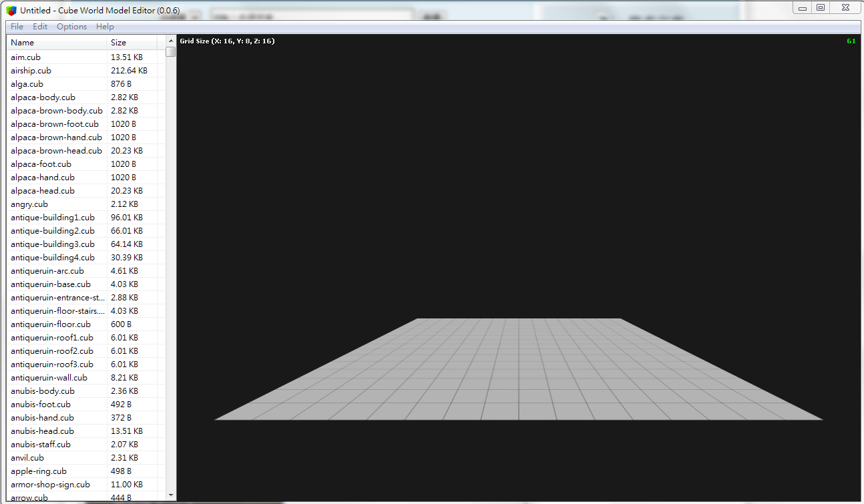This screenshot has width=864, height=504.
Task: Pick anvil.cub from the file list
Action: 27,458
